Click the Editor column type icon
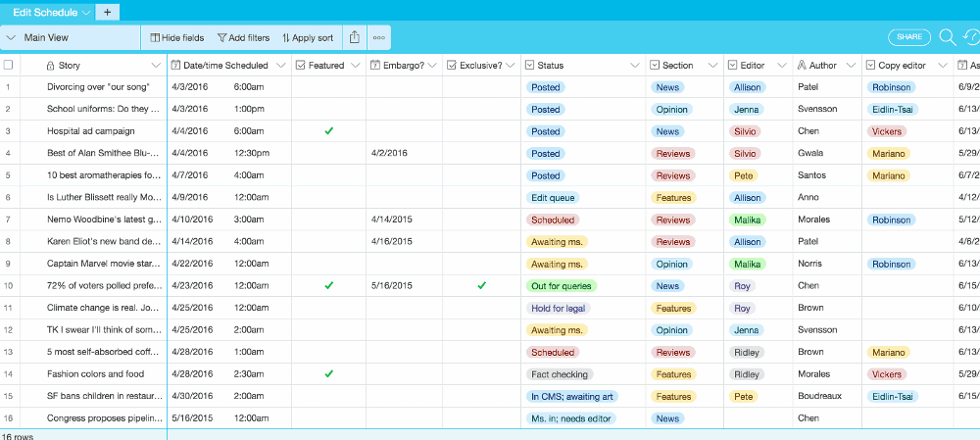Screen dimensions: 980x440 click(x=732, y=65)
